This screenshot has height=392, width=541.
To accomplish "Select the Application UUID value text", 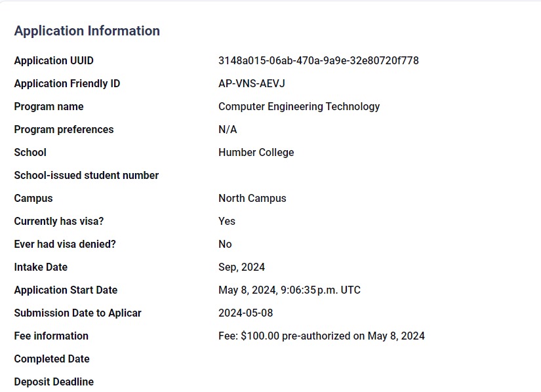I will click(319, 61).
